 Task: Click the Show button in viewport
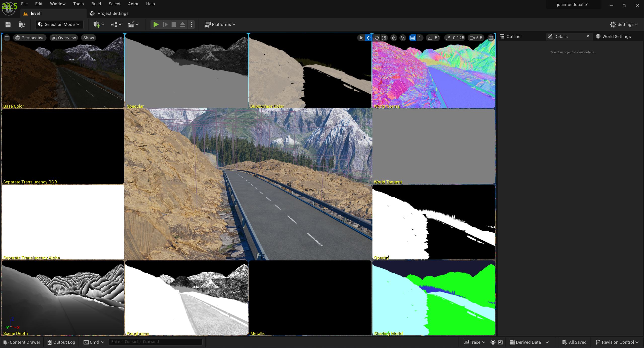coord(88,37)
